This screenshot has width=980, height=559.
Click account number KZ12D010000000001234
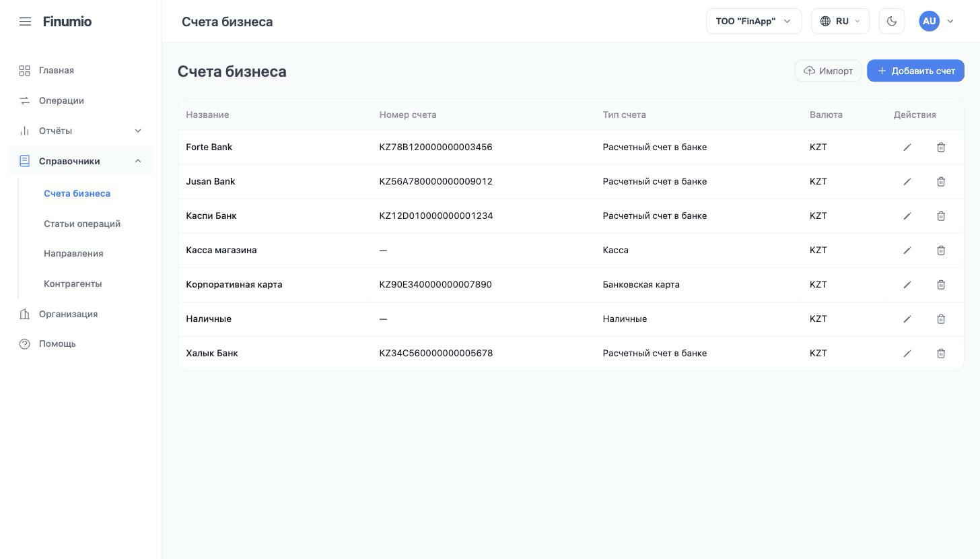[x=436, y=216]
